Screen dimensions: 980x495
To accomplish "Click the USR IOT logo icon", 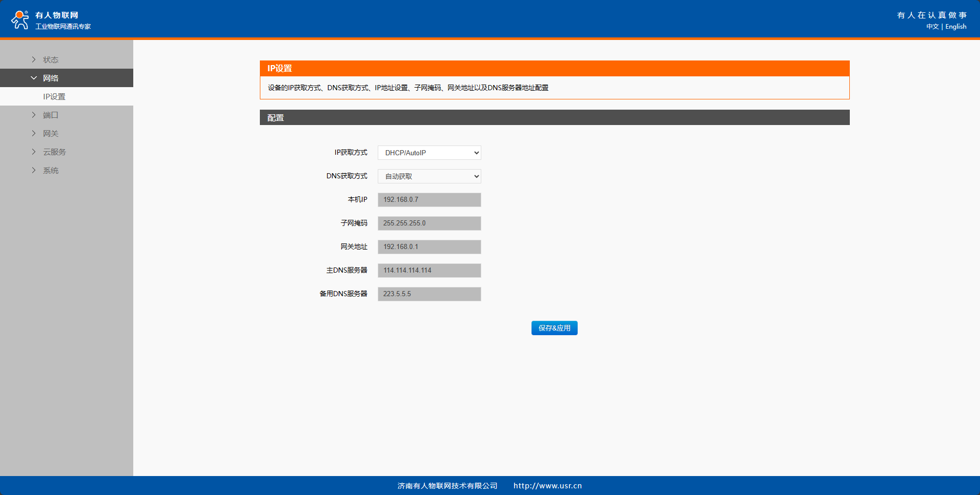I will coord(20,19).
